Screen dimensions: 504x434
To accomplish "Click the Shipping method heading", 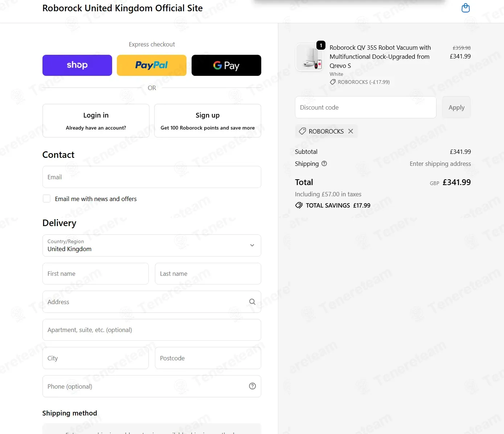I will pos(70,413).
